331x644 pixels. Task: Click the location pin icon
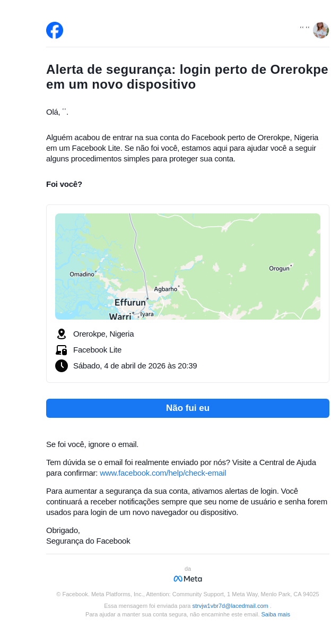click(62, 334)
